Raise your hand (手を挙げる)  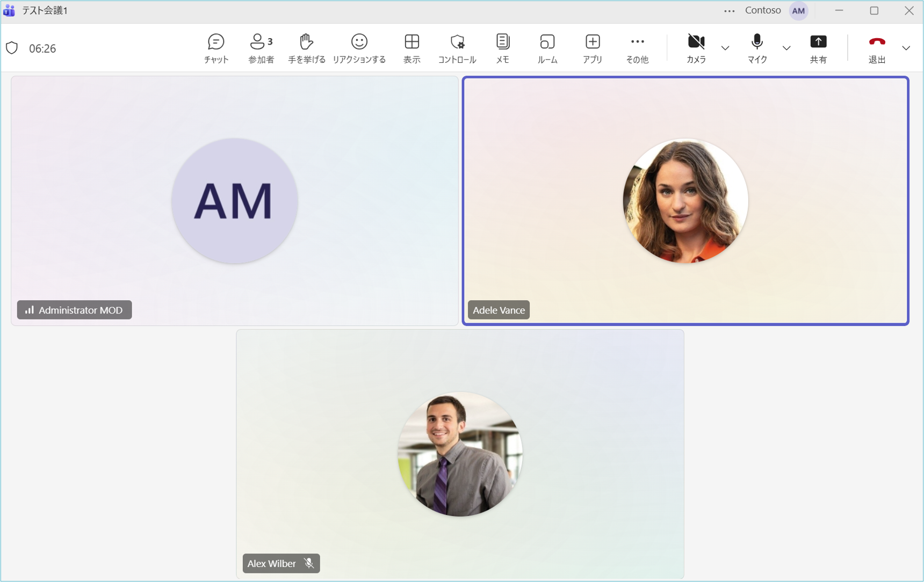[x=306, y=48]
